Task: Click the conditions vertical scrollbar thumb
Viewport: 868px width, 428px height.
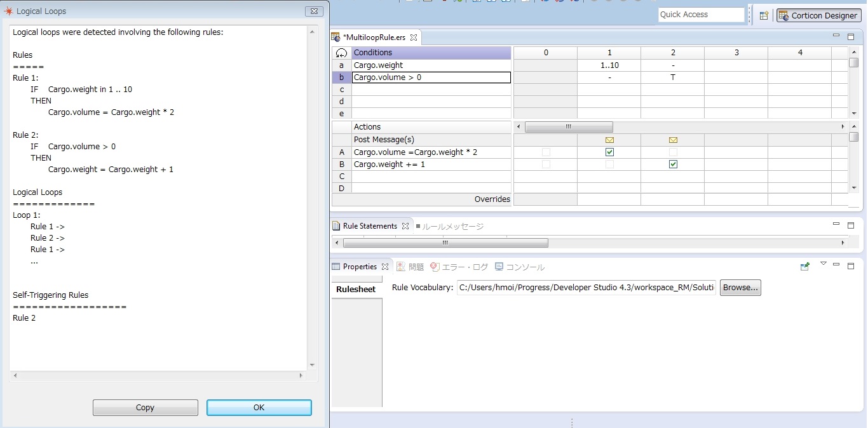Action: click(x=854, y=62)
